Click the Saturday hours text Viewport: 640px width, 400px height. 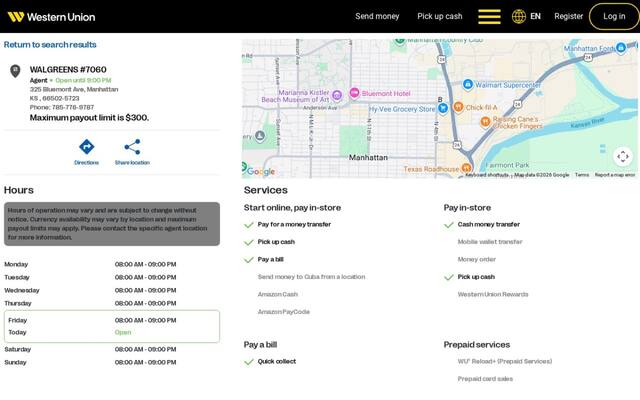(145, 349)
